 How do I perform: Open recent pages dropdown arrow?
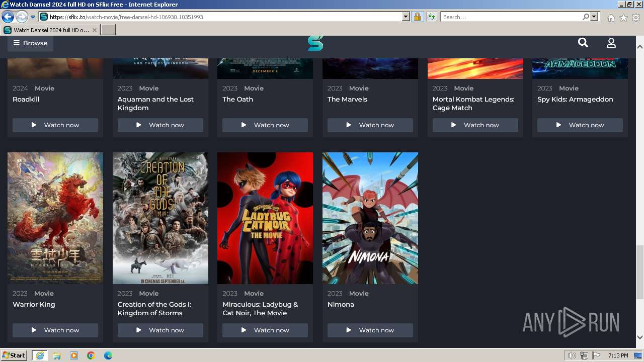(x=33, y=17)
